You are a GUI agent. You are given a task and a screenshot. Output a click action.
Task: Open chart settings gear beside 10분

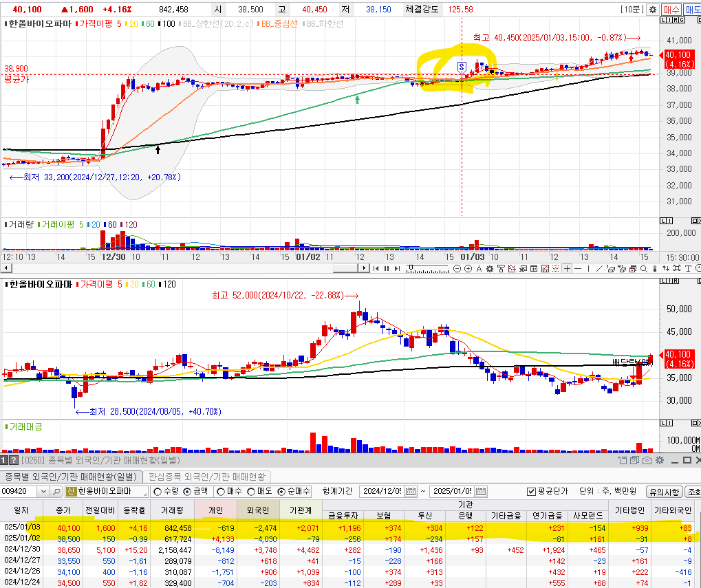[653, 10]
